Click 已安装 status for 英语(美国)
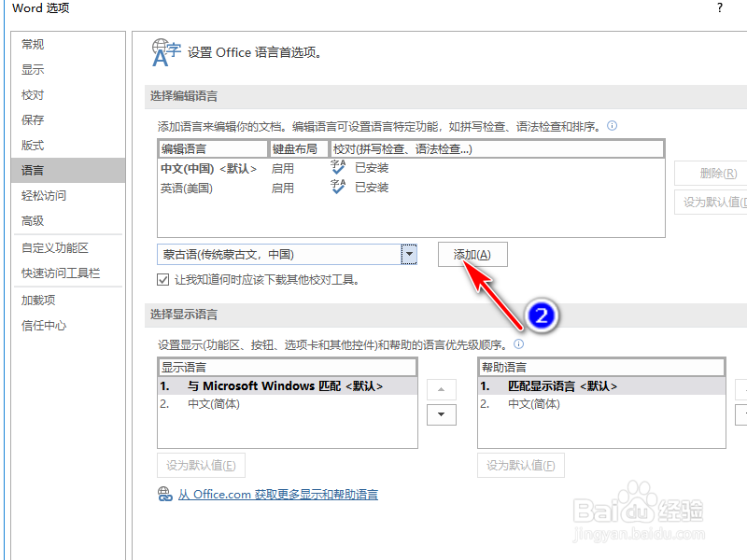Image resolution: width=747 pixels, height=560 pixels. [x=372, y=188]
